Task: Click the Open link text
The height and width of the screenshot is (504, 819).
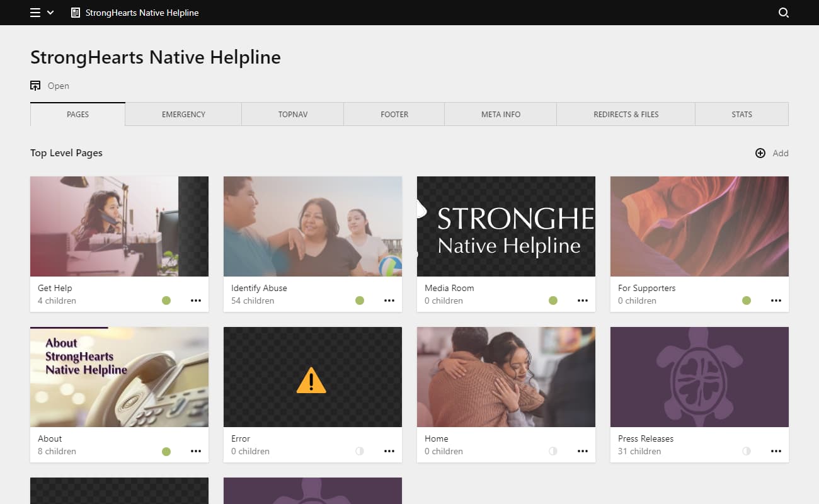Action: coord(59,86)
